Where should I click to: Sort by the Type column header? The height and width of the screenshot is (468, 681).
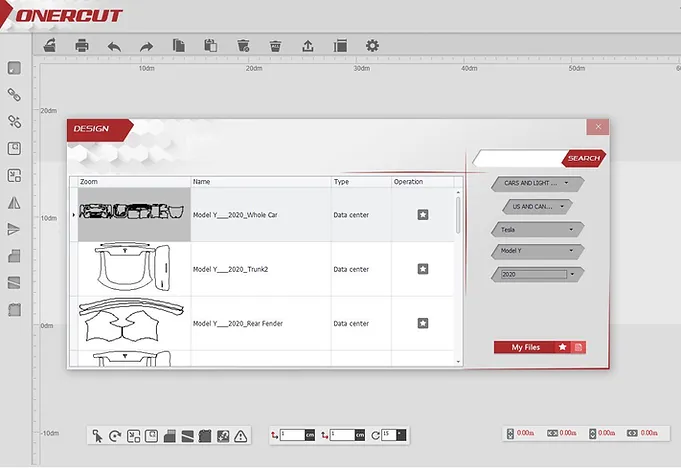(x=361, y=182)
